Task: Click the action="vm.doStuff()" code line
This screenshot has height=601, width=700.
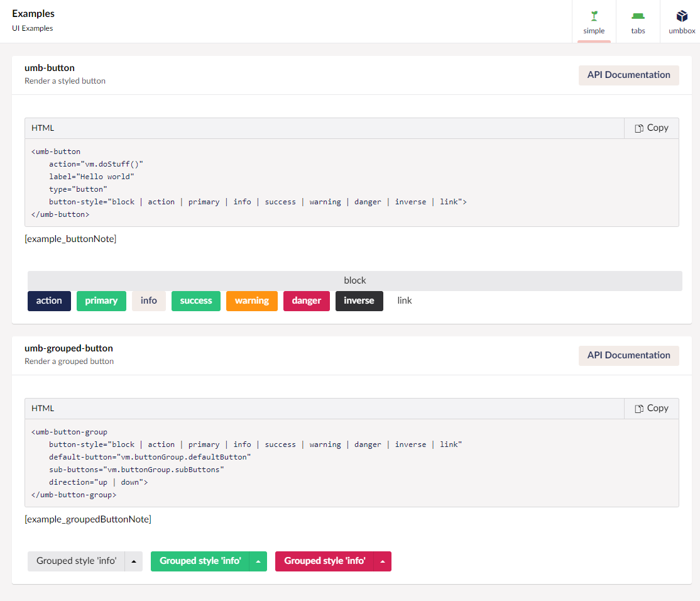Action: click(96, 164)
